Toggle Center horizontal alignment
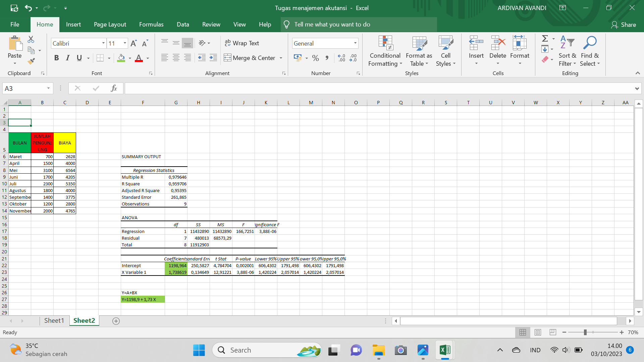This screenshot has height=362, width=644. [176, 58]
